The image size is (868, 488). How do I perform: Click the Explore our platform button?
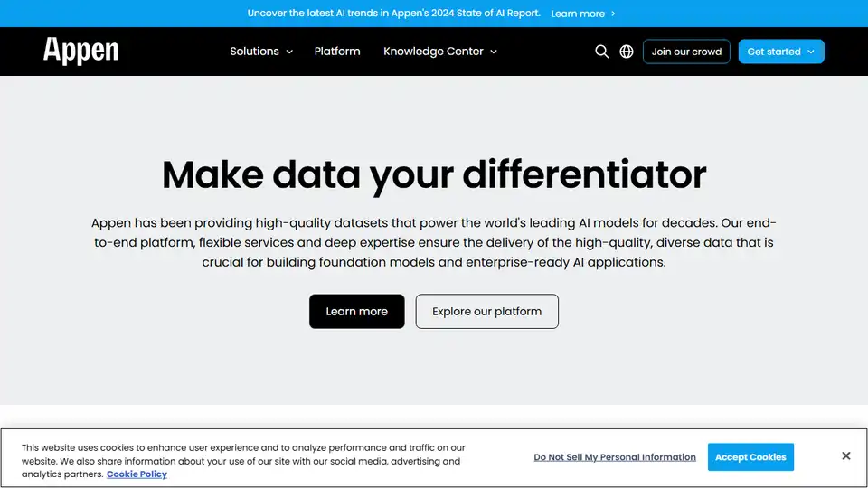[x=486, y=311]
